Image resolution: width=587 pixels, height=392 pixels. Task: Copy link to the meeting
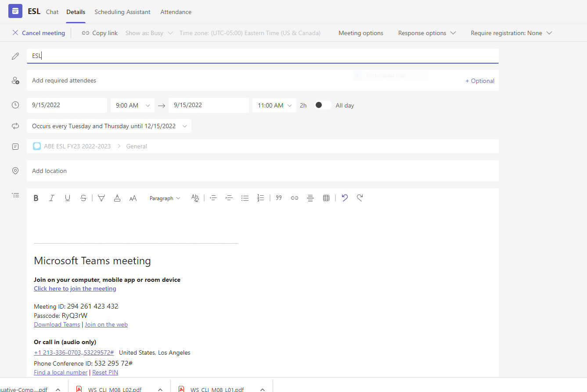point(100,33)
